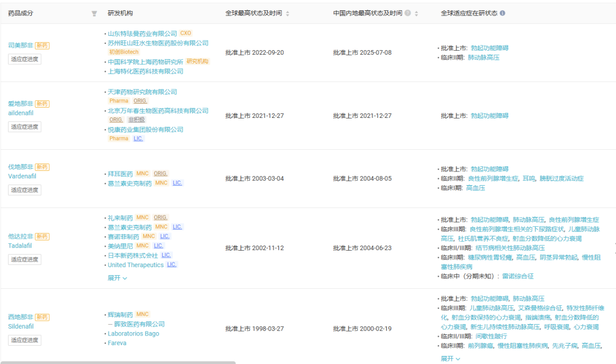Open 拜耳医药 company link

click(120, 174)
